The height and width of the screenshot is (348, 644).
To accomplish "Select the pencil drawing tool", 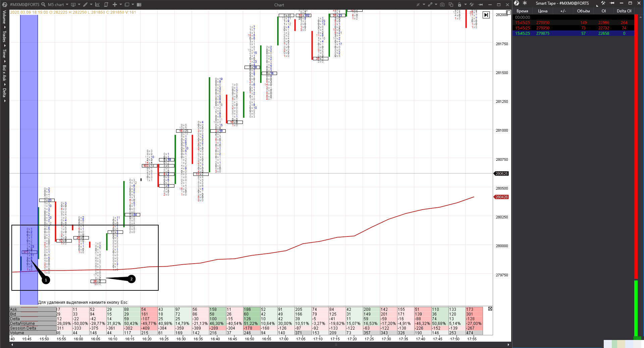I will [86, 5].
